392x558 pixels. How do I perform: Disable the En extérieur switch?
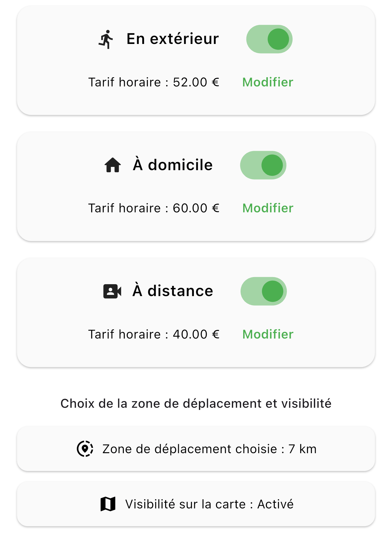pyautogui.click(x=269, y=39)
